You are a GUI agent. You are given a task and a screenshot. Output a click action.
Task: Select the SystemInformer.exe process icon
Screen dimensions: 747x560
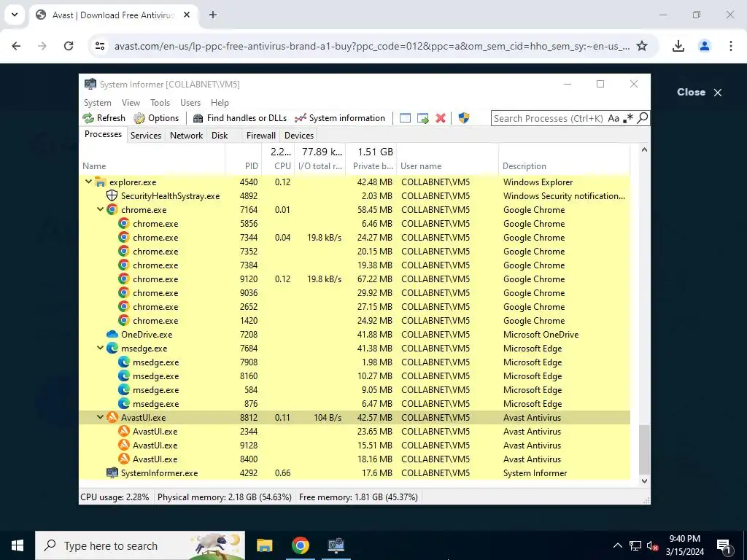[112, 472]
